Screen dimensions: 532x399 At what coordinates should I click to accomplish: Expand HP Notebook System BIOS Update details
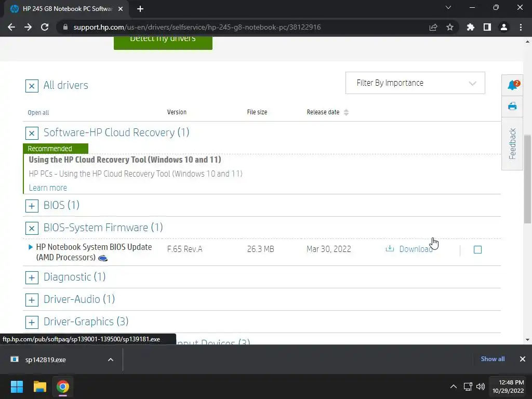pos(31,247)
